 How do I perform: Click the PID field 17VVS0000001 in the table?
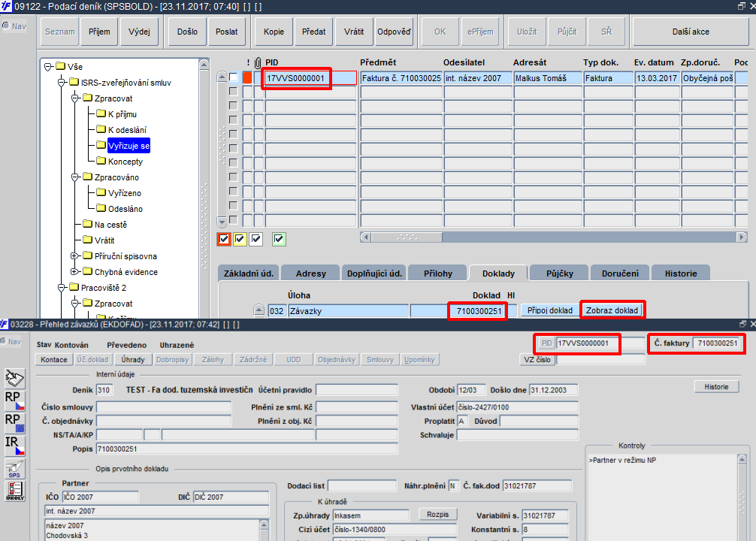coord(310,78)
